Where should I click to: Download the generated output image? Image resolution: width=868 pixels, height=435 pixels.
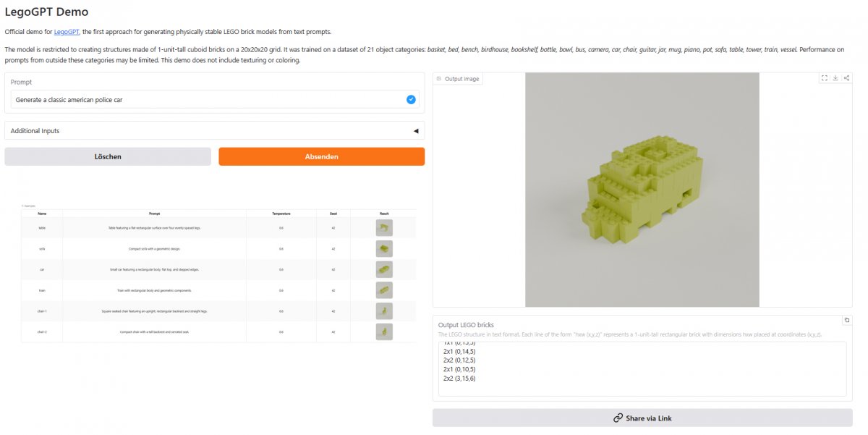tap(835, 78)
